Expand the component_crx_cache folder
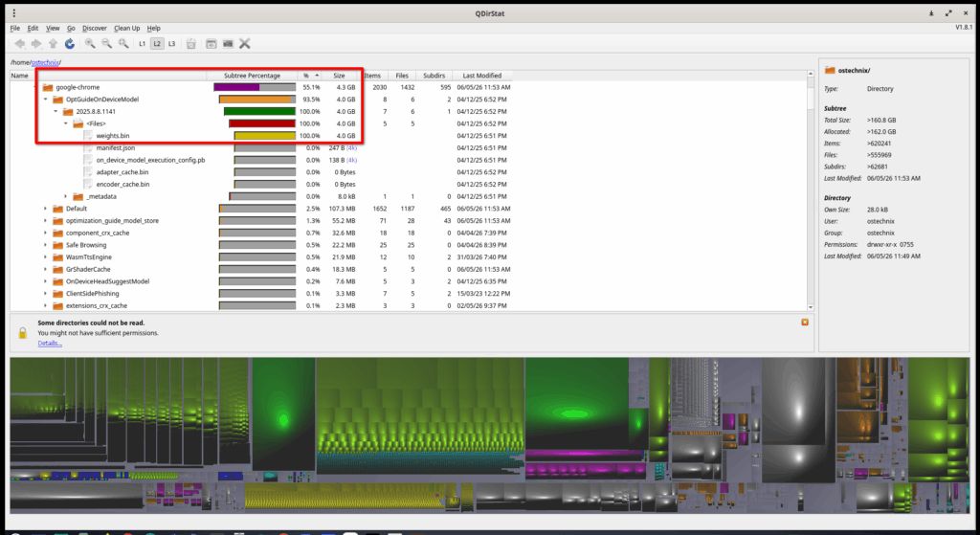The height and width of the screenshot is (535, 980). point(46,234)
